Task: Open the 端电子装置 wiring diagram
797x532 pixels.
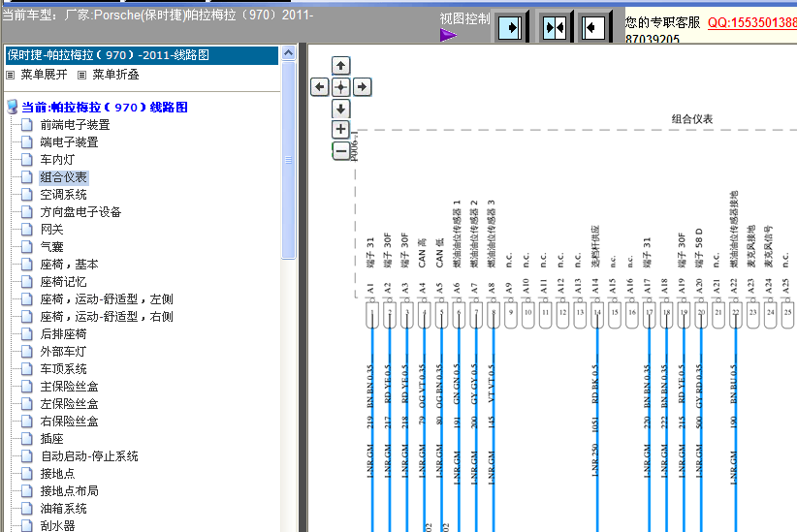Action: (69, 142)
